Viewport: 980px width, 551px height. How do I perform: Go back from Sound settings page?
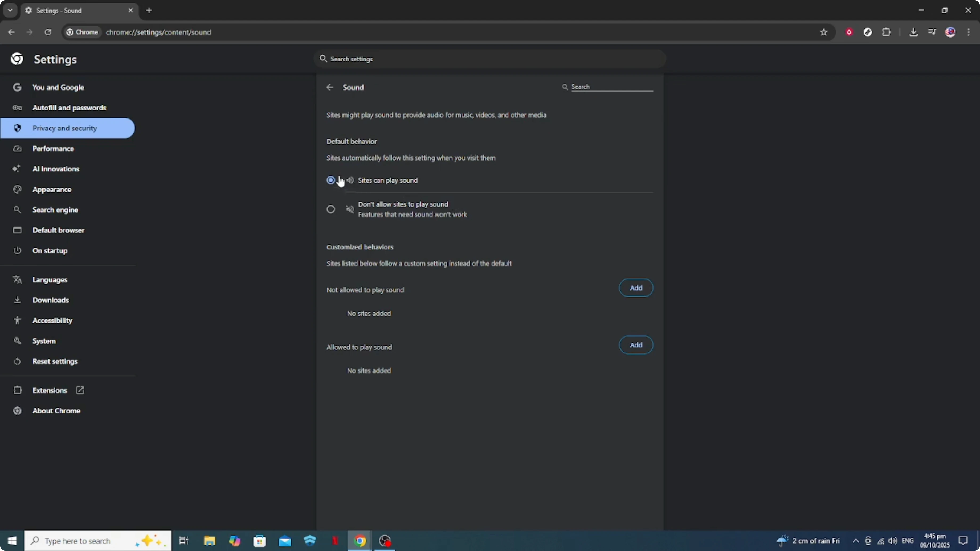pyautogui.click(x=329, y=87)
